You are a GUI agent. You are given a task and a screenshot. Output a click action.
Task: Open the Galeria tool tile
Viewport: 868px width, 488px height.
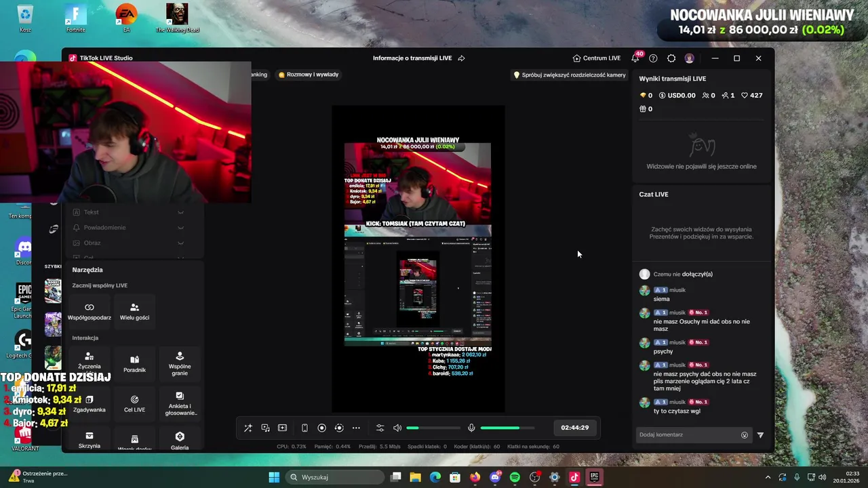point(180,441)
